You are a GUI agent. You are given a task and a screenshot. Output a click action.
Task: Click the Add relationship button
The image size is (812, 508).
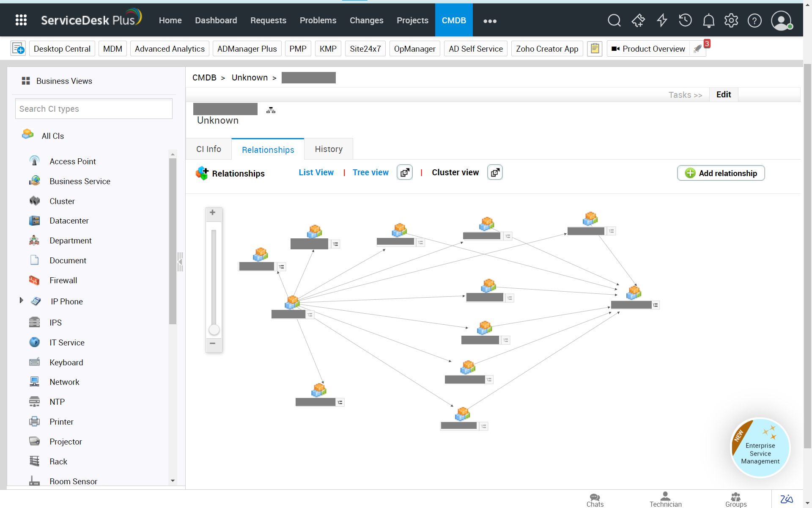pos(721,173)
